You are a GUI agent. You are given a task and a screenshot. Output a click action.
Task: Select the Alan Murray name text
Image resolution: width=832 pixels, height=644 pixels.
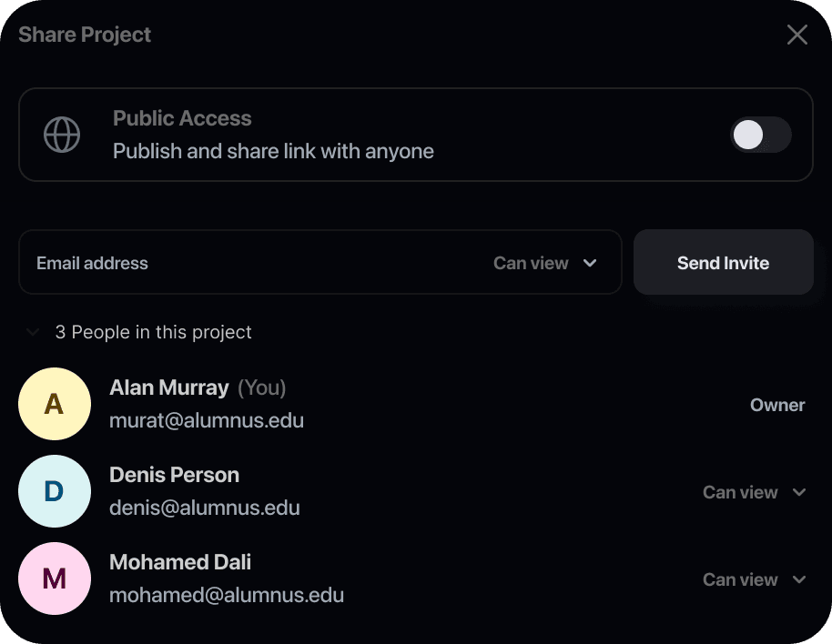169,387
